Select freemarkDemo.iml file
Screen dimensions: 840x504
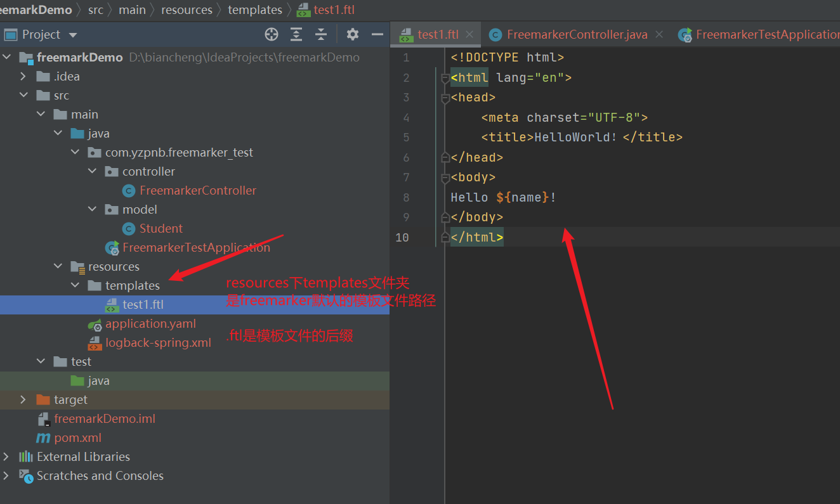pyautogui.click(x=105, y=418)
